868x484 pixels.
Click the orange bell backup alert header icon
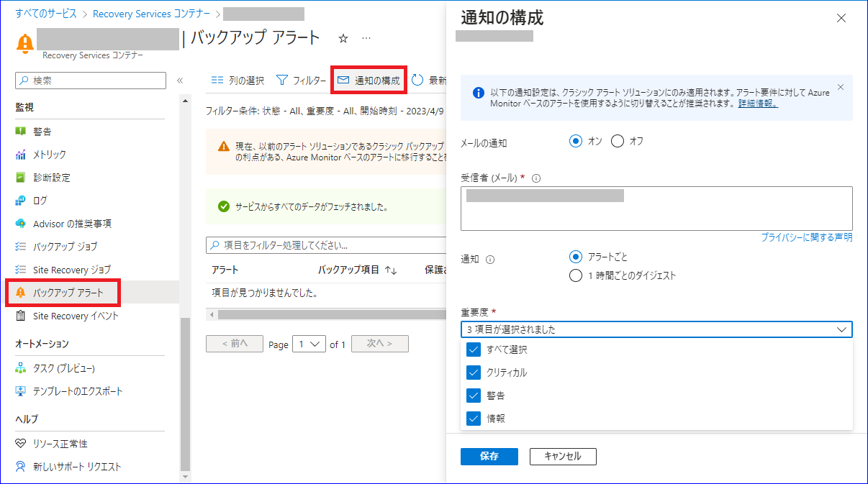24,43
